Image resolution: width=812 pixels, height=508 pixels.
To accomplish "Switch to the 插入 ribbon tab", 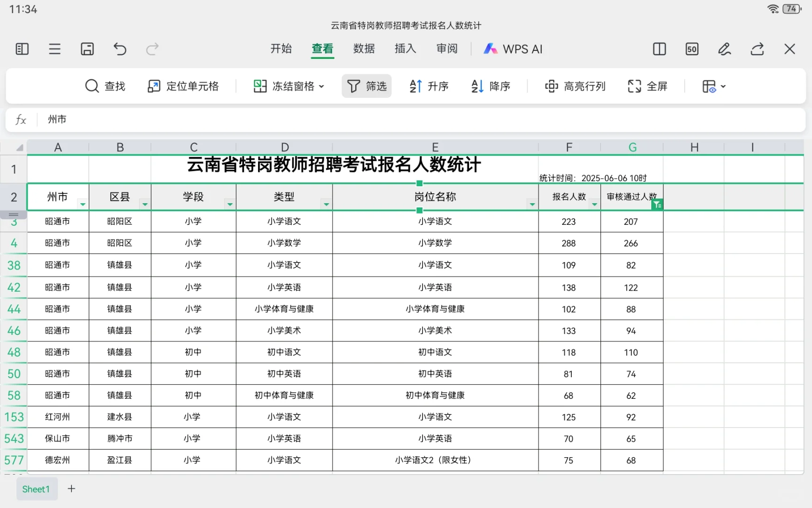I will point(405,49).
